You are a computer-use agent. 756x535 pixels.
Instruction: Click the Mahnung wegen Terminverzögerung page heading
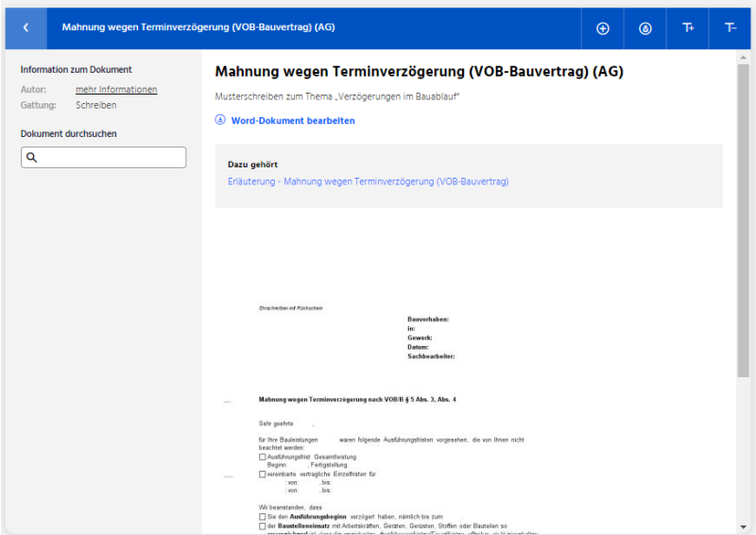(x=419, y=72)
